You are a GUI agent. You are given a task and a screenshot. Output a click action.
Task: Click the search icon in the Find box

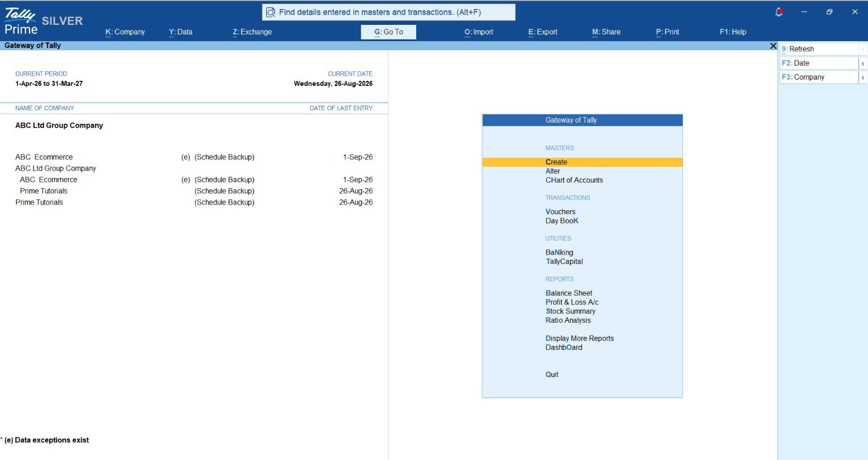coord(270,12)
